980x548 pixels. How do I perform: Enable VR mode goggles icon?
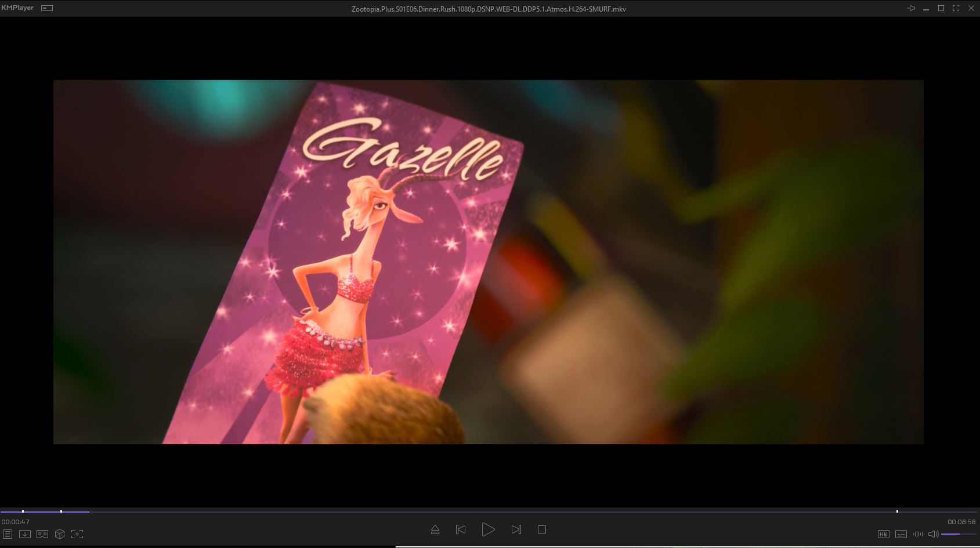pos(42,534)
